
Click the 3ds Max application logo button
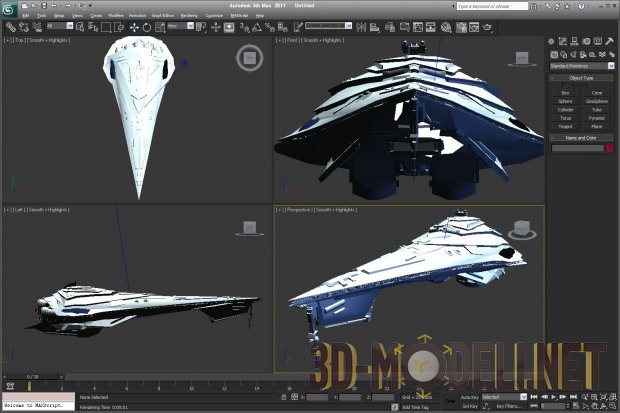(x=10, y=8)
